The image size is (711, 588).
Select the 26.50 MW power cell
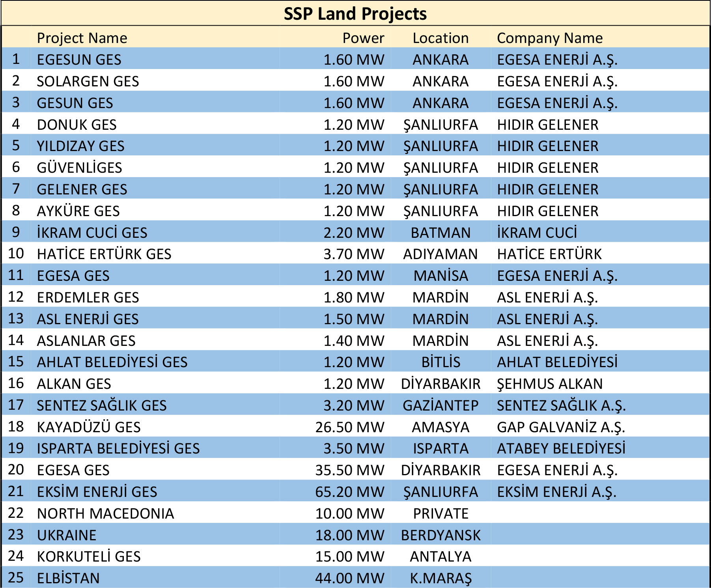349,427
